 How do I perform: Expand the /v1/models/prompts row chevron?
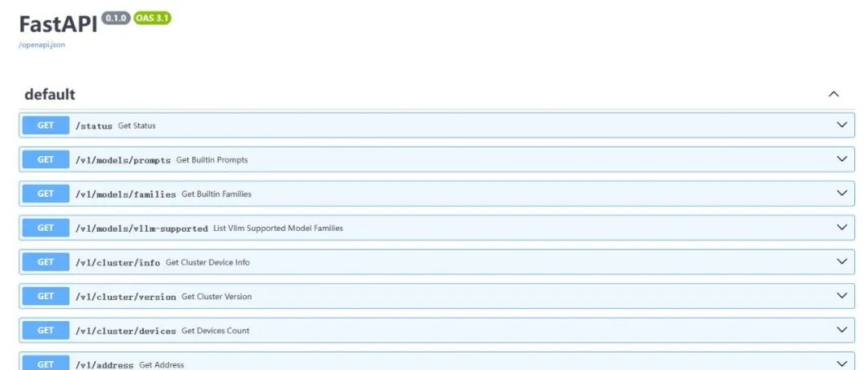[x=842, y=159]
